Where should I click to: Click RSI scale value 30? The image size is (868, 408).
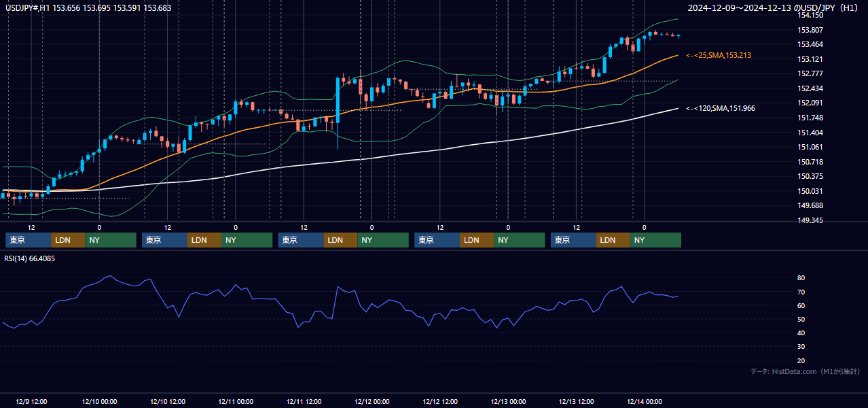[x=801, y=347]
